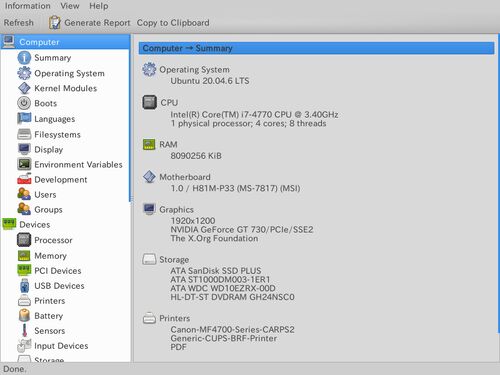Open the Groups entry
Screen dimensions: 500x375
coord(48,209)
